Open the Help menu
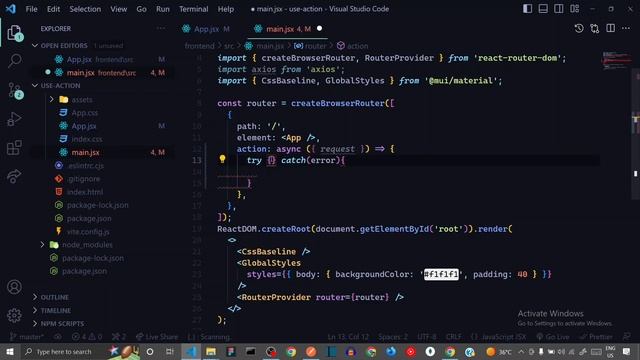The height and width of the screenshot is (360, 640). click(226, 9)
